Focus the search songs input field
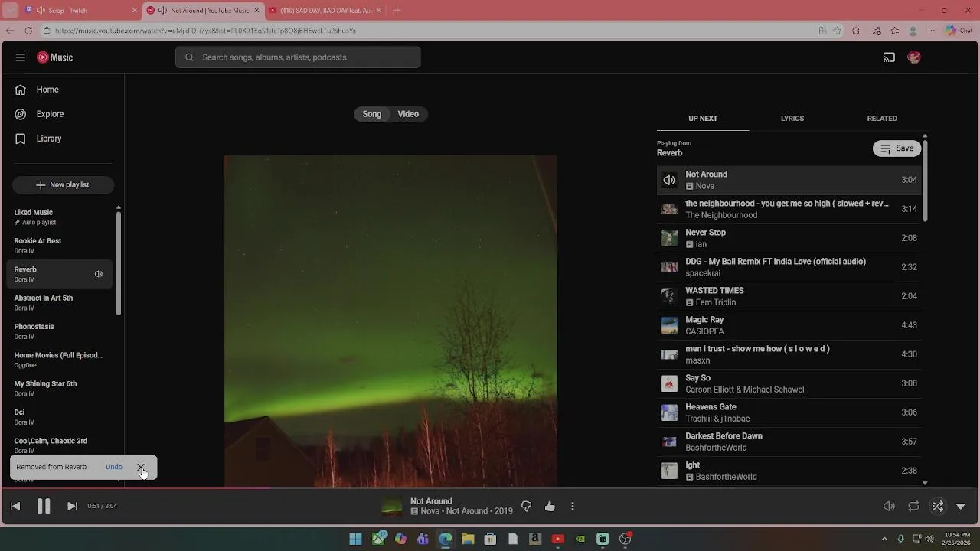Screen dimensions: 980x551 click(298, 57)
